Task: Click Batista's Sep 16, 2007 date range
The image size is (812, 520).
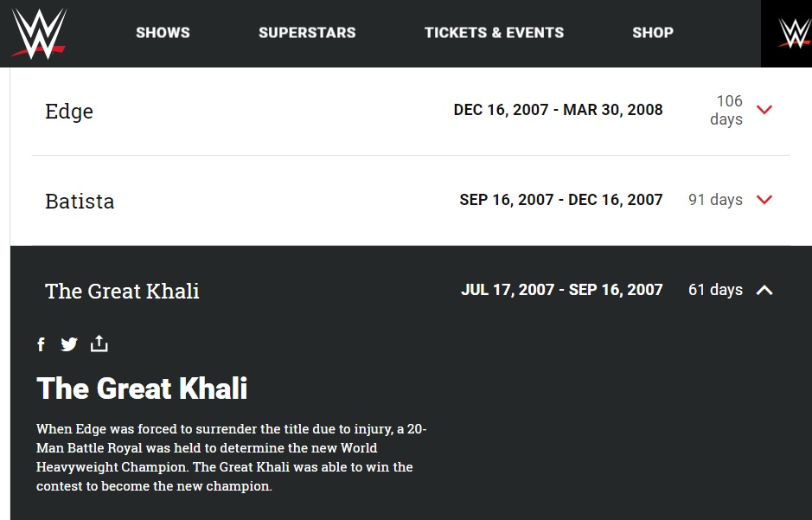Action: point(561,200)
